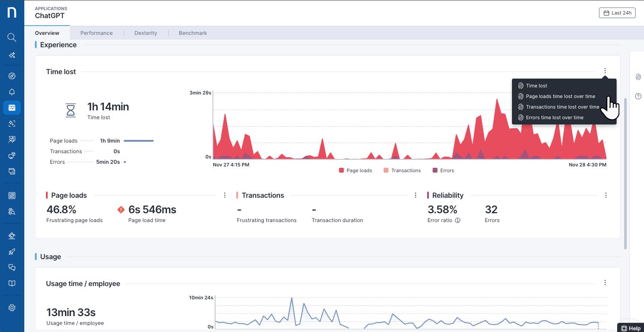644x332 pixels.
Task: Click the vertical page scrollbar
Action: (x=625, y=172)
